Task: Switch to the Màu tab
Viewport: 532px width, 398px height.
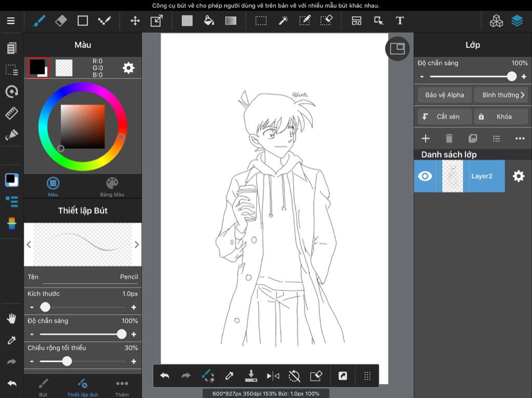Action: [x=53, y=187]
